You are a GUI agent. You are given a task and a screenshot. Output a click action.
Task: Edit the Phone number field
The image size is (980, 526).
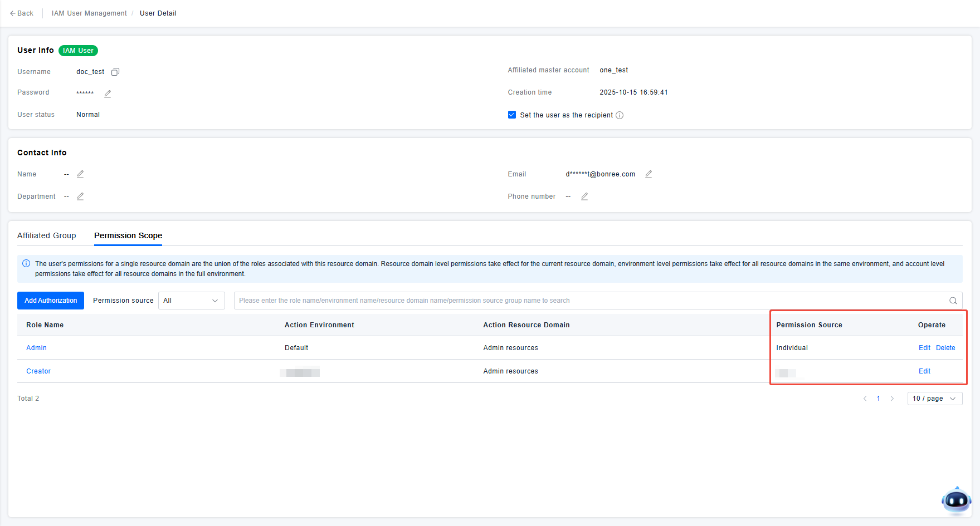click(584, 196)
